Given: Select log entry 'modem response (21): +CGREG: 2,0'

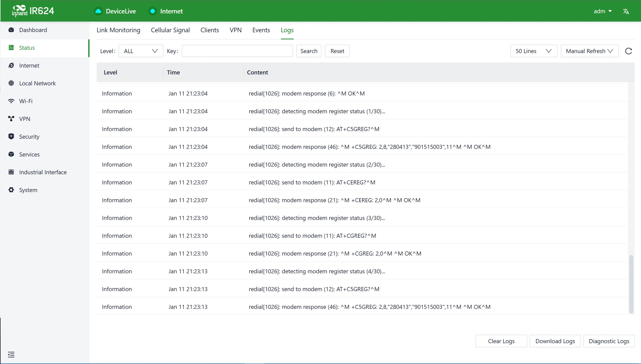Looking at the screenshot, I should [362, 254].
